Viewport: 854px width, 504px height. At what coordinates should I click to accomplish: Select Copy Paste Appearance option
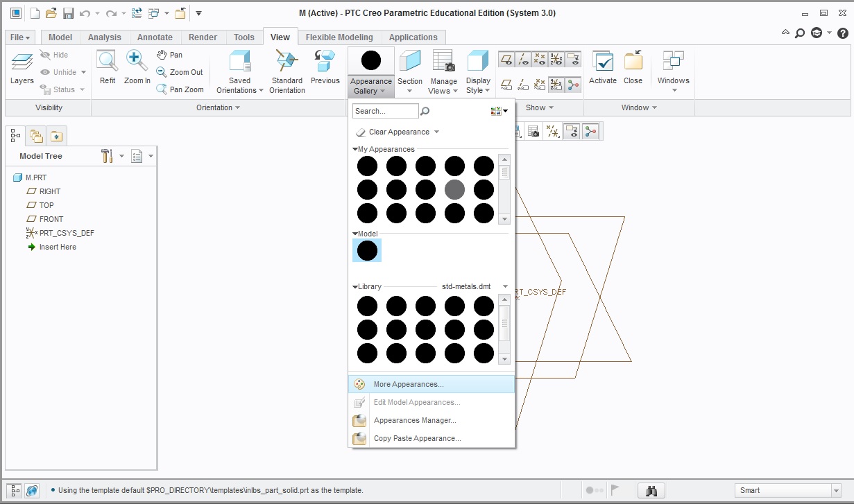click(432, 438)
